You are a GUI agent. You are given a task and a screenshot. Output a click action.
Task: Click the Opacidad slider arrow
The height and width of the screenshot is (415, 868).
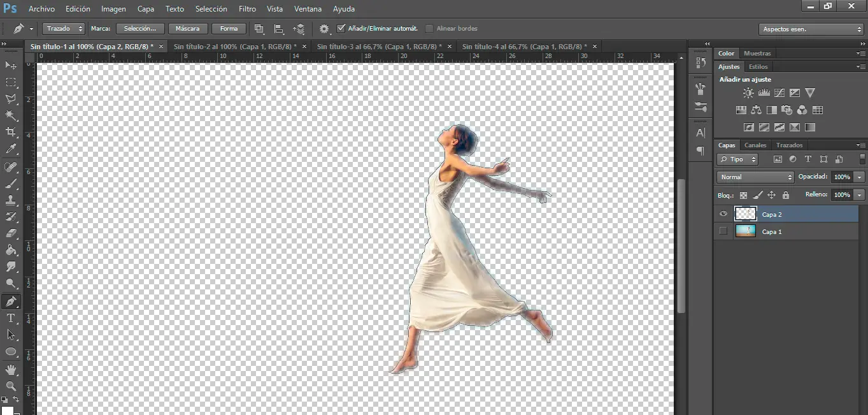click(x=860, y=177)
